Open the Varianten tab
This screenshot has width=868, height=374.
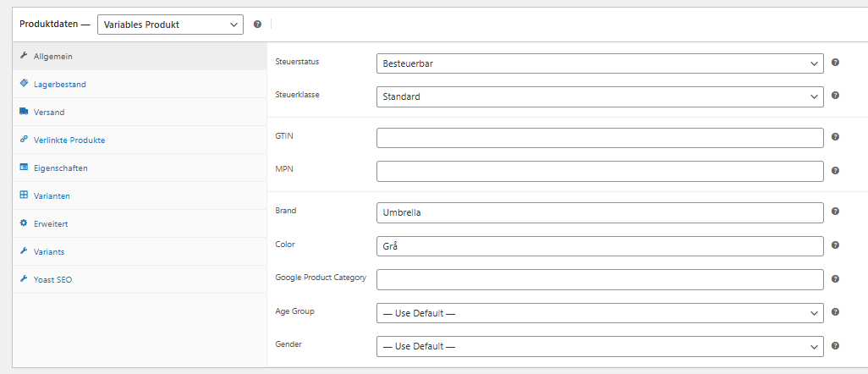140,195
